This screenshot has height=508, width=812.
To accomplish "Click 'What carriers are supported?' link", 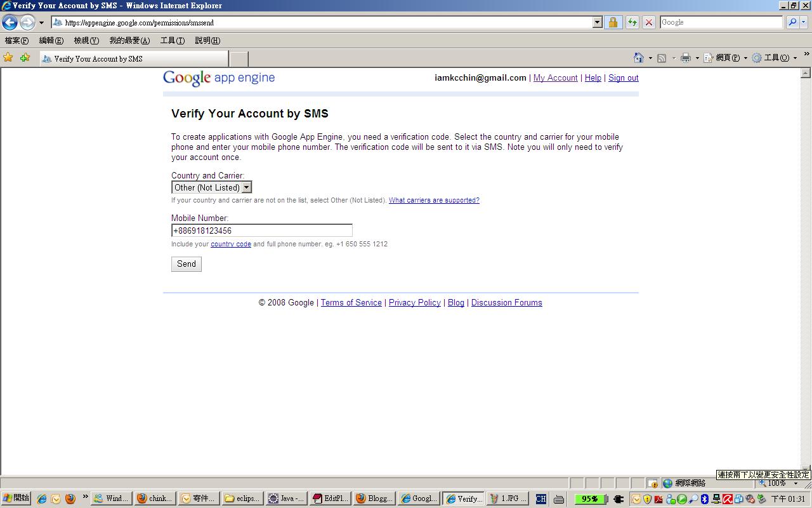I will click(434, 200).
